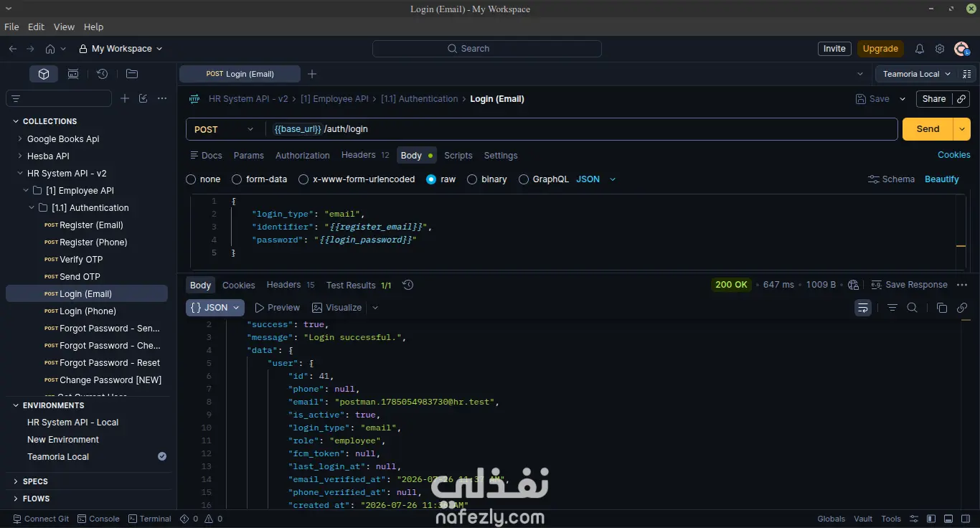Open response history clock icon

(x=407, y=285)
